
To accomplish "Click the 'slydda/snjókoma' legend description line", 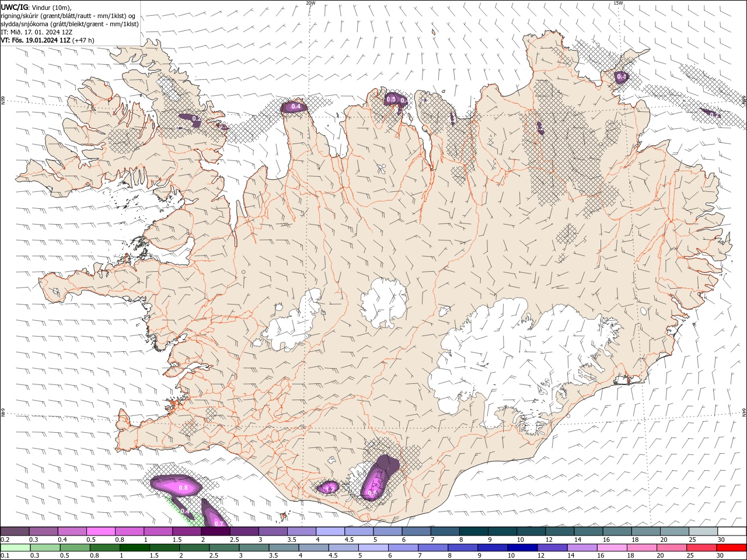I will point(70,24).
